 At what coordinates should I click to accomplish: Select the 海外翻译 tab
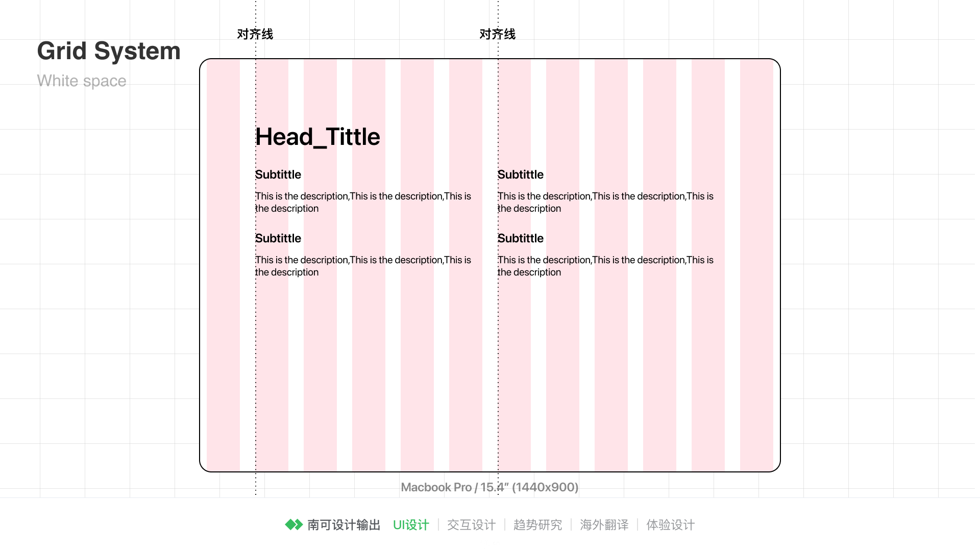(604, 525)
